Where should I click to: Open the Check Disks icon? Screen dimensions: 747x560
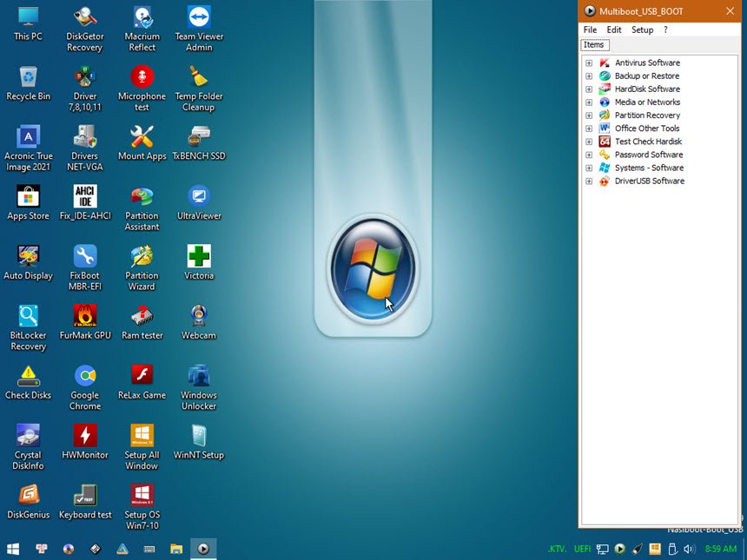click(28, 382)
